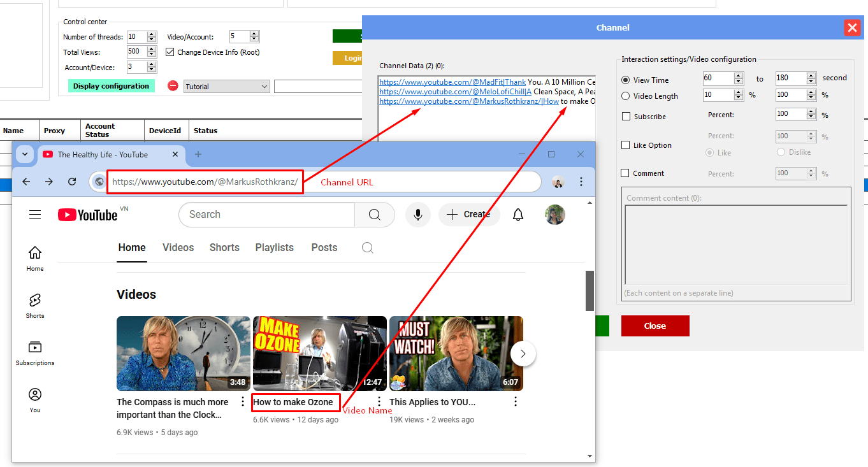
Task: Open The Compass video thumbnail
Action: (184, 353)
